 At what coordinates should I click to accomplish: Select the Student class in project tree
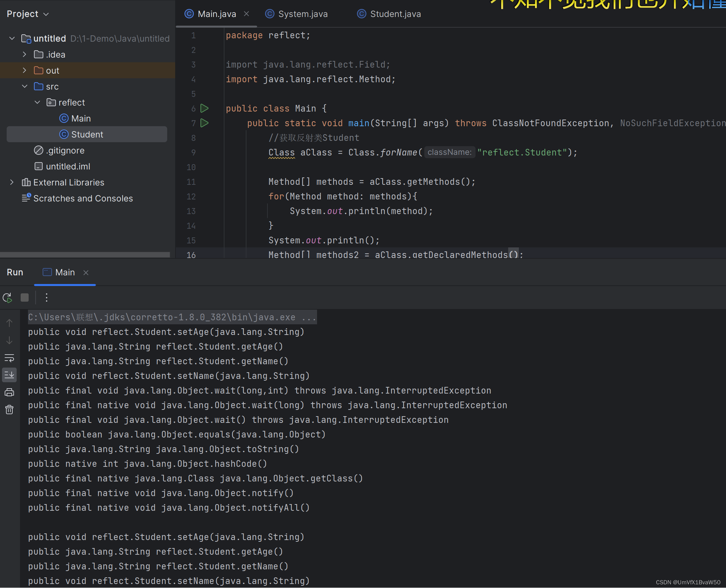[x=87, y=135]
